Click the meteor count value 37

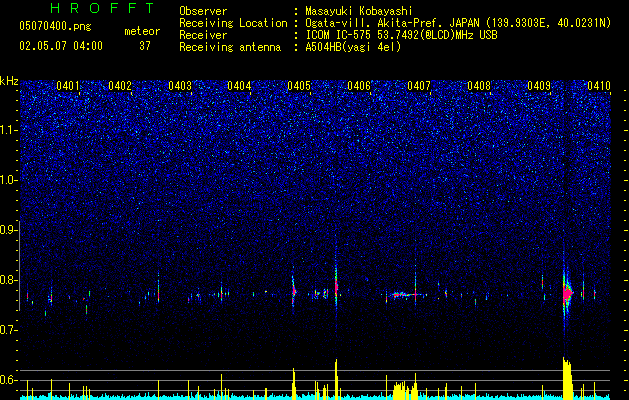[x=145, y=46]
